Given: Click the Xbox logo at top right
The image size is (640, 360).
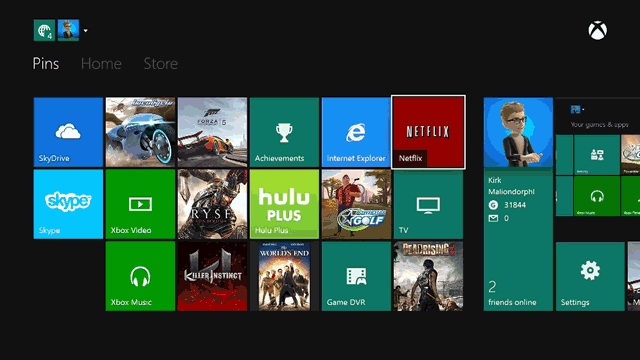Looking at the screenshot, I should pyautogui.click(x=598, y=31).
